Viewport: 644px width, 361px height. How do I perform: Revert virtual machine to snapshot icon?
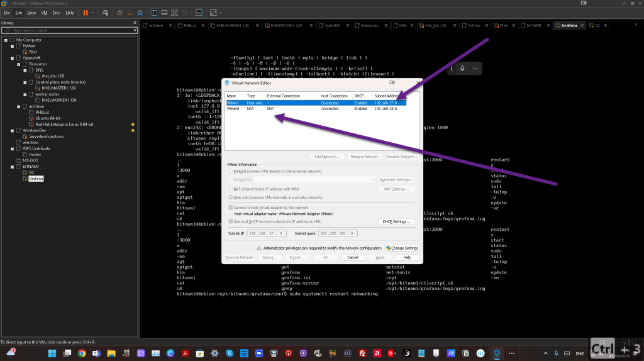[x=130, y=13]
